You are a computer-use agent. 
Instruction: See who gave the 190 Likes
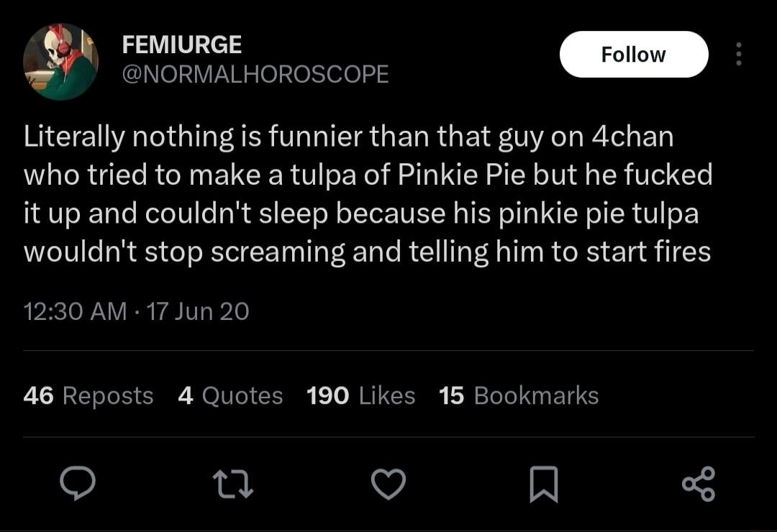pos(360,395)
